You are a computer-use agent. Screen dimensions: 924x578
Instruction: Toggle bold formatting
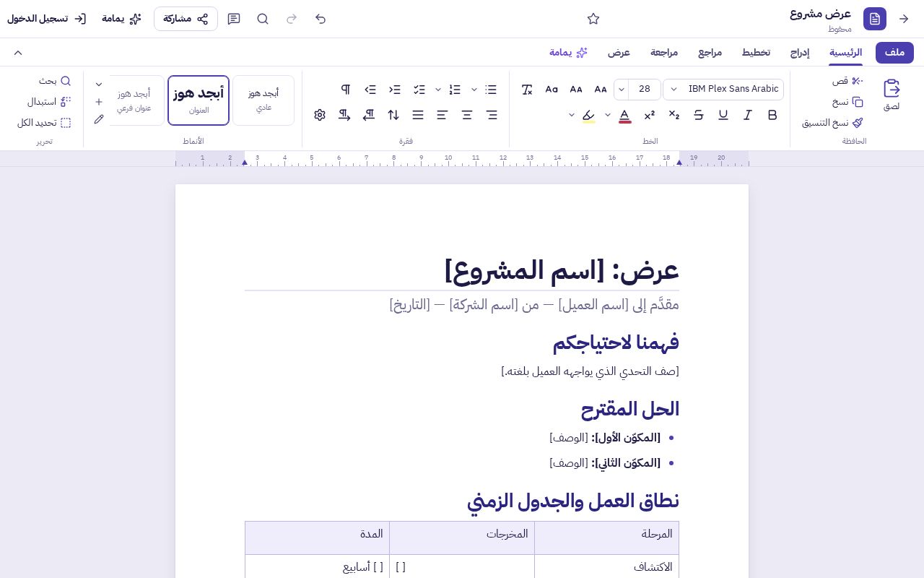click(772, 115)
